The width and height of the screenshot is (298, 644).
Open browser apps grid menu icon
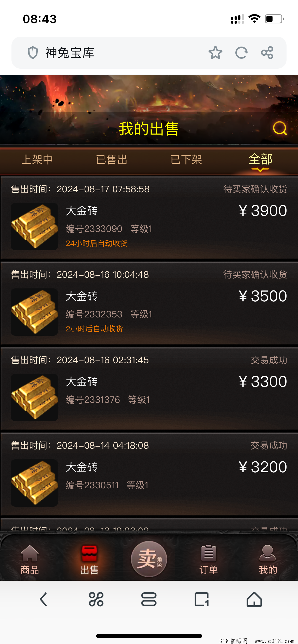point(96,599)
